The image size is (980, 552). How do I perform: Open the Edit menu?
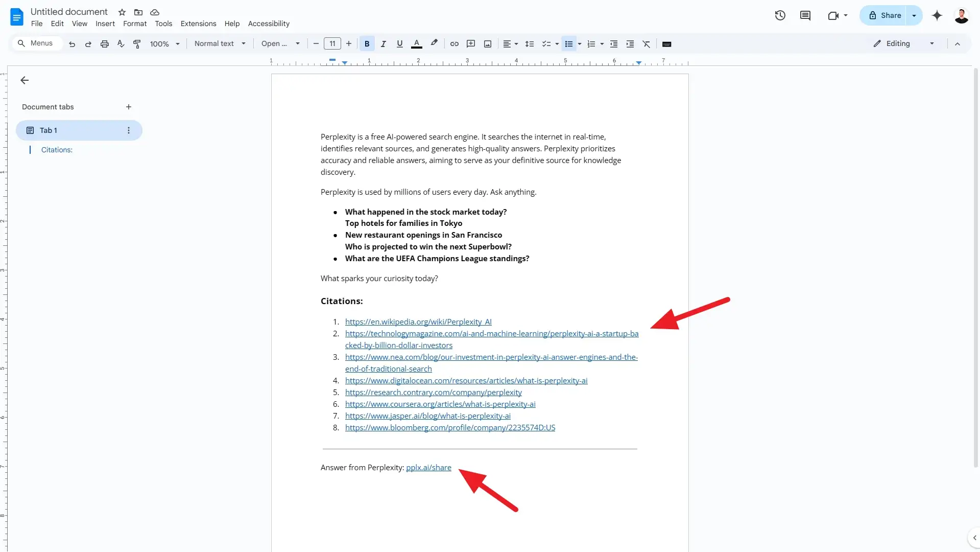click(x=57, y=24)
